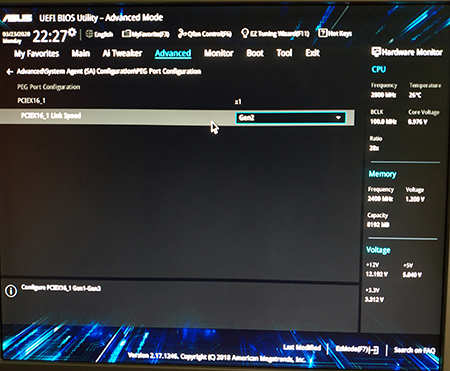Switch to the My Favorites tab
Screen dimensions: 450x371
[x=36, y=53]
